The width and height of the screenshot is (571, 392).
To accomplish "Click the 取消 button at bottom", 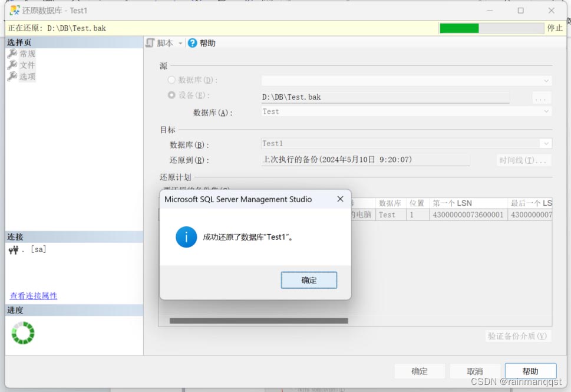I will [475, 371].
